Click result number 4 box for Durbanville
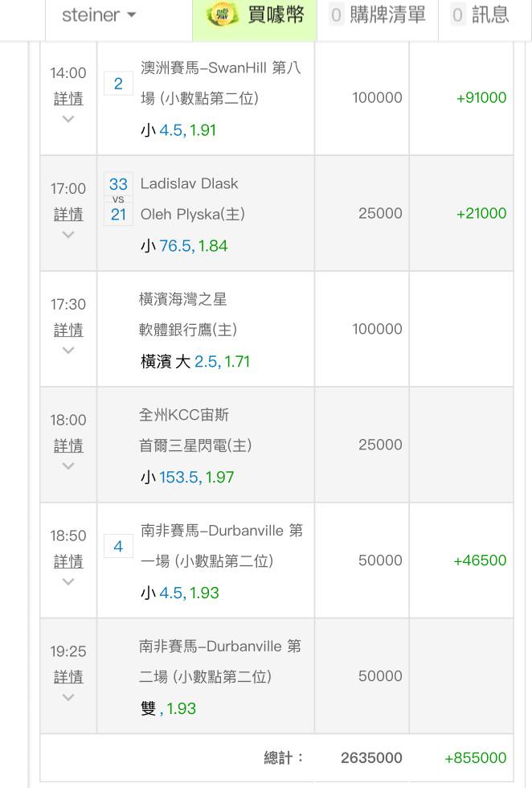This screenshot has width=532, height=788. (x=118, y=546)
